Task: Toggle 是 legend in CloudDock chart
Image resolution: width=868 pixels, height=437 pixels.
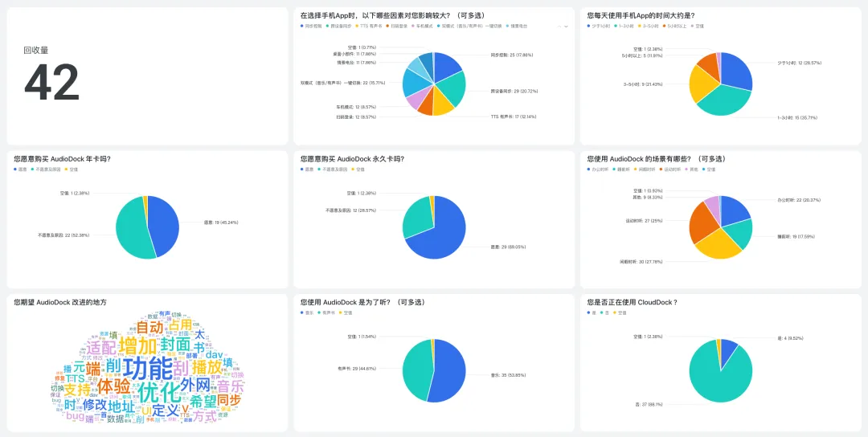Action: pos(593,312)
